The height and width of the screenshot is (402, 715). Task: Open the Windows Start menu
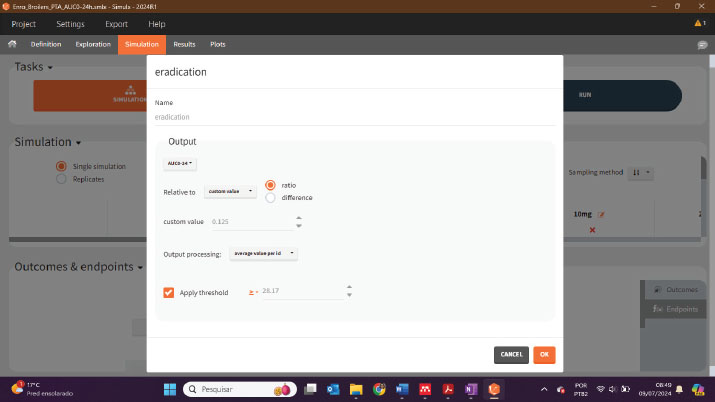[169, 388]
